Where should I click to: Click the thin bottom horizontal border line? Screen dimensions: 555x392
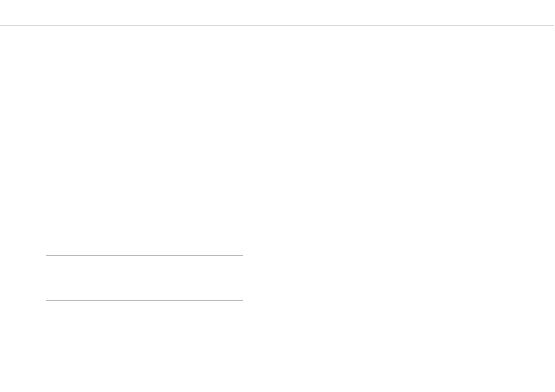278,361
